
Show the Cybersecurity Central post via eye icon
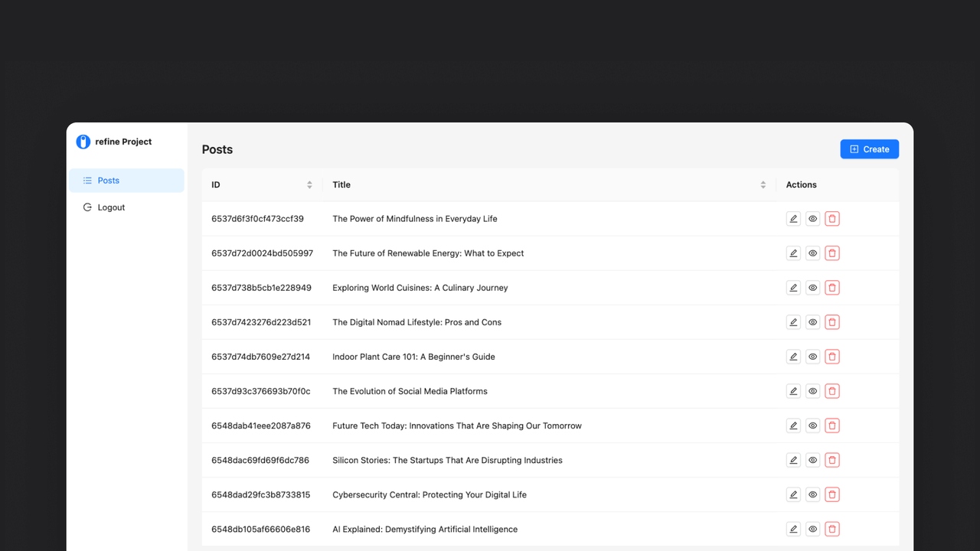pyautogui.click(x=812, y=494)
